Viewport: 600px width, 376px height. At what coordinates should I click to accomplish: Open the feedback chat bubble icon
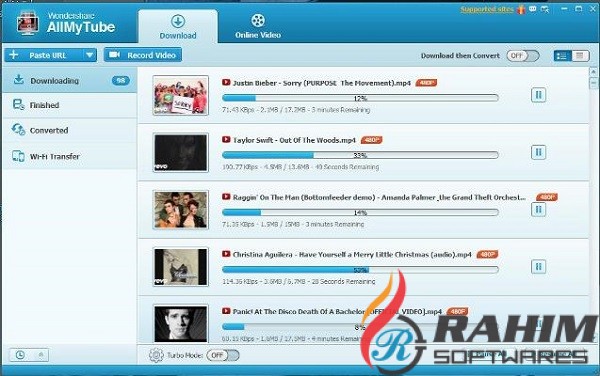533,9
